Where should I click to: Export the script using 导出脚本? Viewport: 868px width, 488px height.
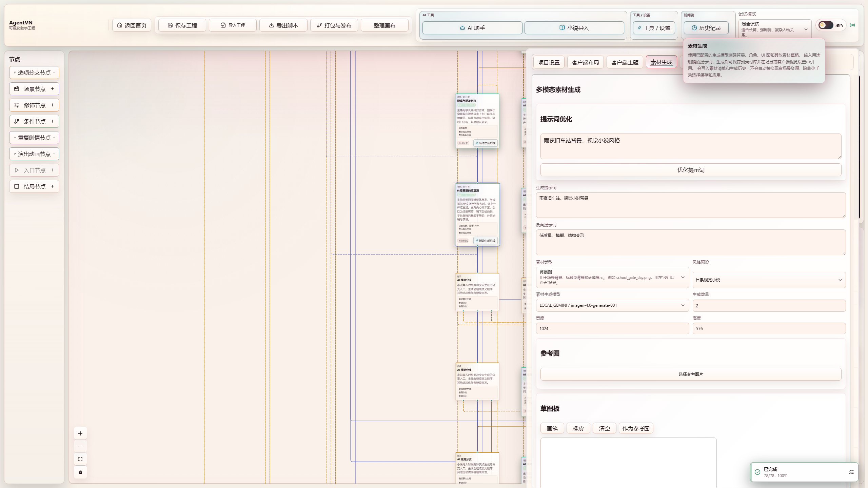tap(283, 25)
